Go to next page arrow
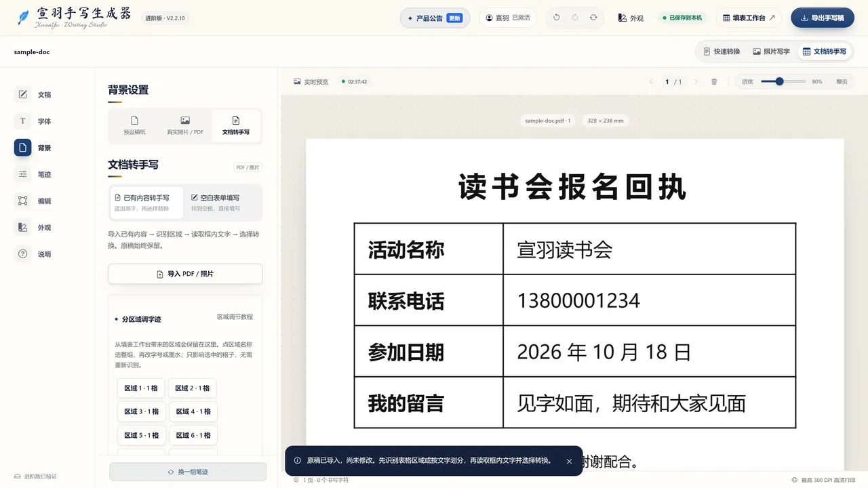 (x=696, y=81)
